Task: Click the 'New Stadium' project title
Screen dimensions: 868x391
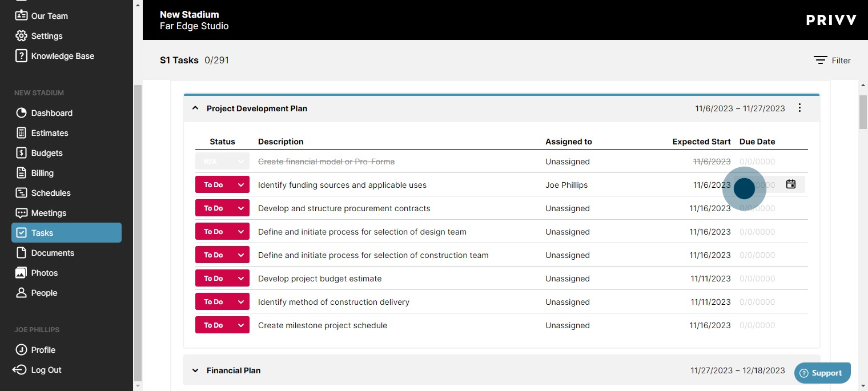Action: point(189,14)
